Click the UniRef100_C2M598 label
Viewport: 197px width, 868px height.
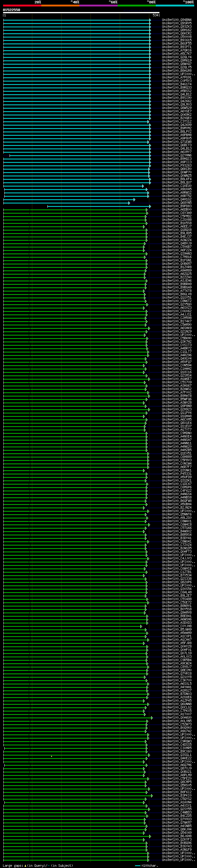177,318
